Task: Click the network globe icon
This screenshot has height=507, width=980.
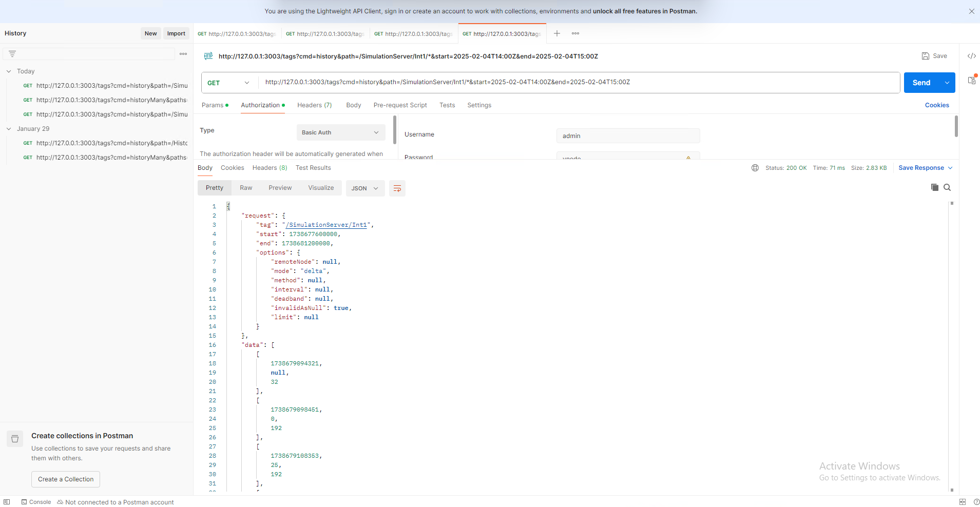Action: (x=755, y=168)
